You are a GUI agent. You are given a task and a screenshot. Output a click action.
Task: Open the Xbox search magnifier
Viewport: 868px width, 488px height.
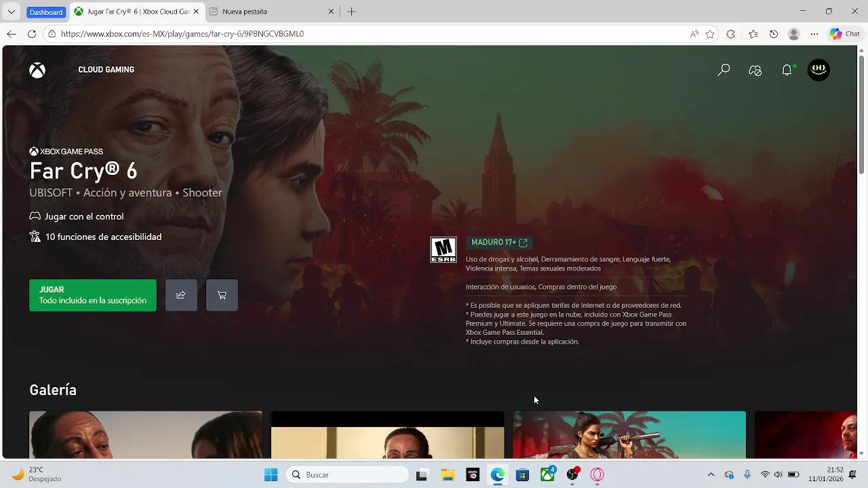pos(724,70)
